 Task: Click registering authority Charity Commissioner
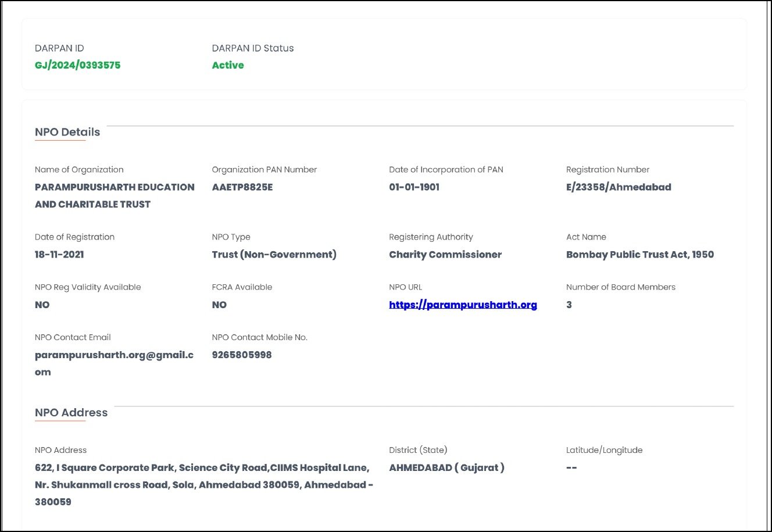(x=445, y=255)
